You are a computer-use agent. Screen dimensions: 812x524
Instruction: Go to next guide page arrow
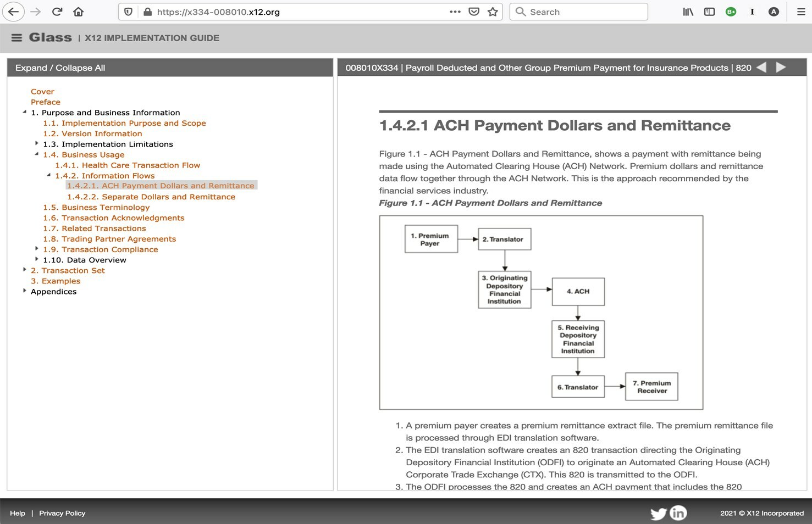(x=781, y=68)
